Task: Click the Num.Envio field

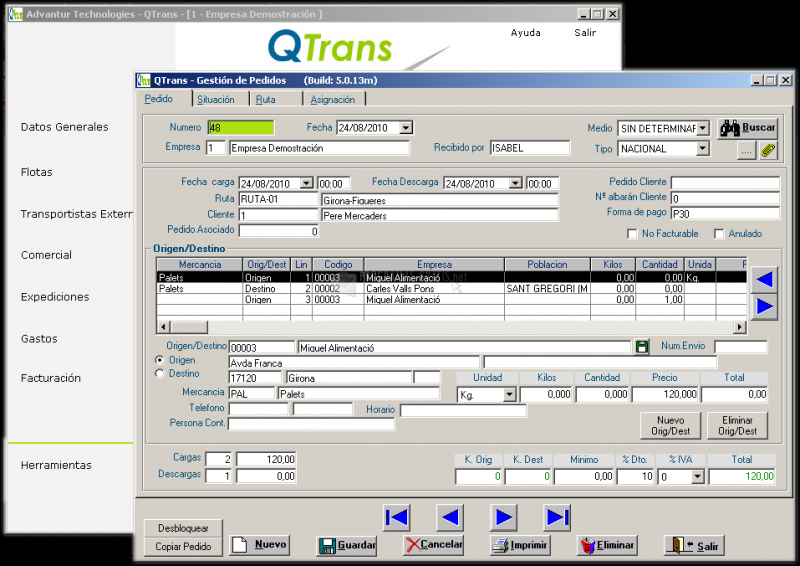Action: point(740,347)
